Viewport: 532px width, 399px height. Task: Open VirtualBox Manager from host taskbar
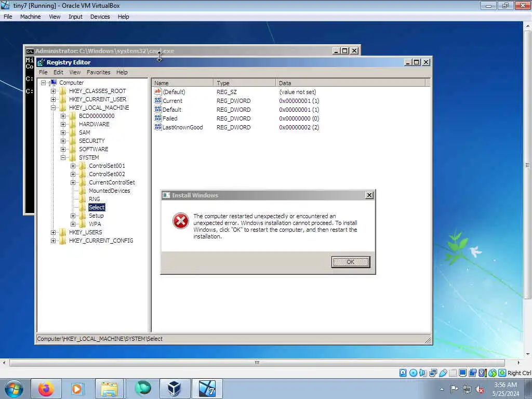coord(174,389)
